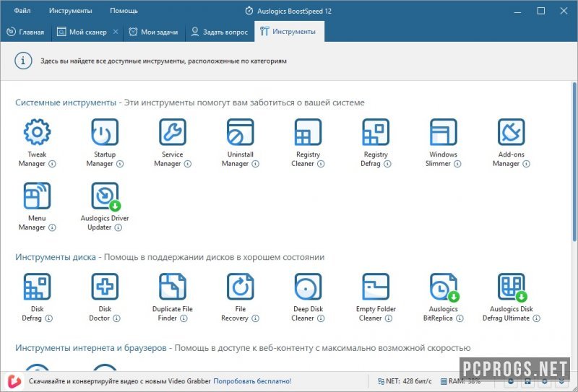
Task: Click the Системные инструменты category heading
Action: tap(66, 103)
